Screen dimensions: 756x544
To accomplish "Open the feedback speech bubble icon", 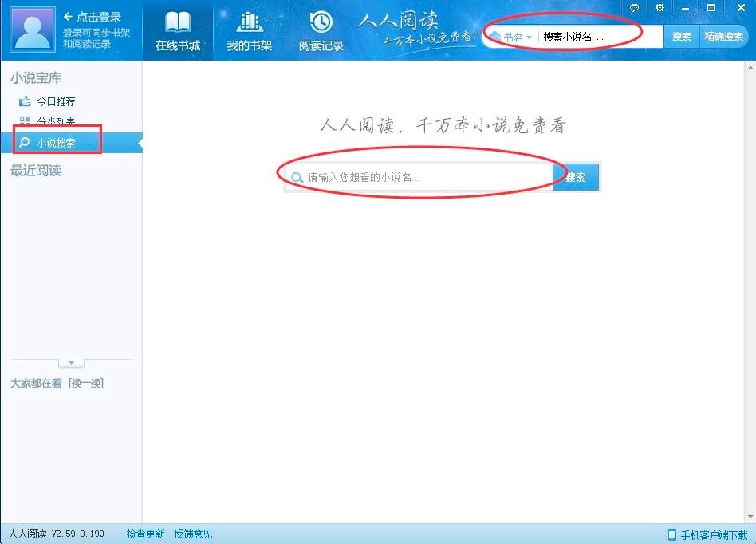I will coord(633,7).
